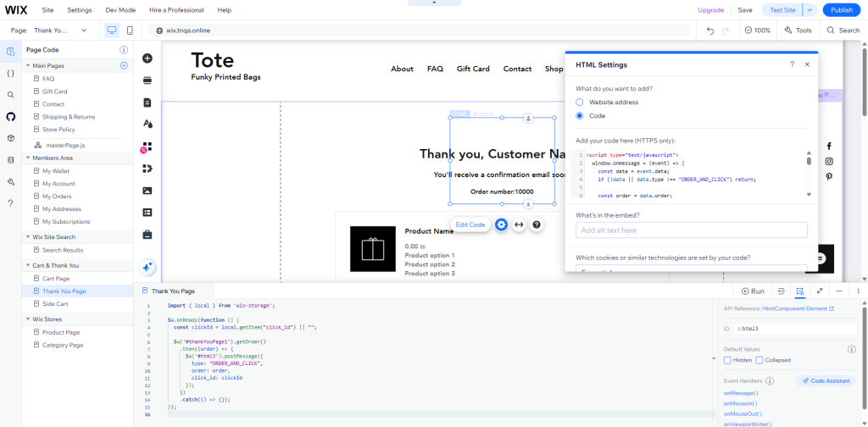Viewport: 868px width, 427px height.
Task: Collapse the Members Area tree section
Action: point(28,158)
